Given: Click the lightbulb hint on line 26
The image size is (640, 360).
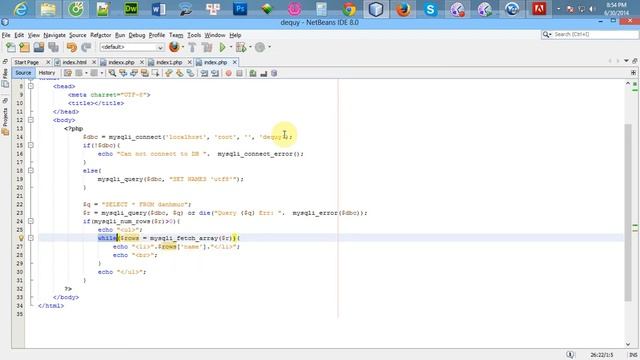Looking at the screenshot, I should pos(21,238).
